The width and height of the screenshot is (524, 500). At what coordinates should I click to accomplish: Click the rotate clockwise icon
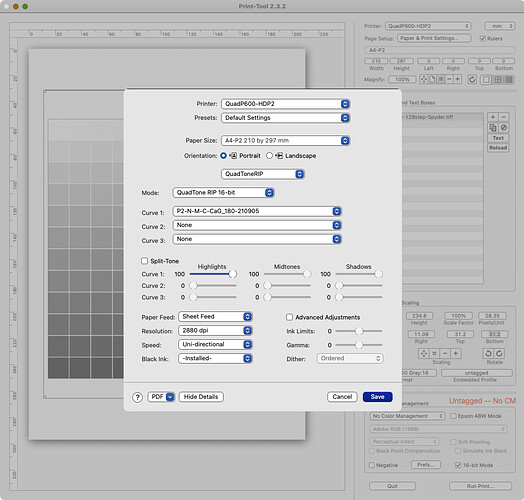499,353
